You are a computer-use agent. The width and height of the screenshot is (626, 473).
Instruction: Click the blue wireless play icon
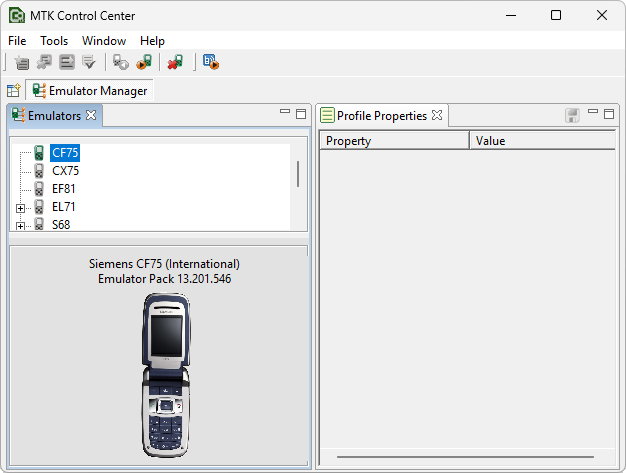211,62
